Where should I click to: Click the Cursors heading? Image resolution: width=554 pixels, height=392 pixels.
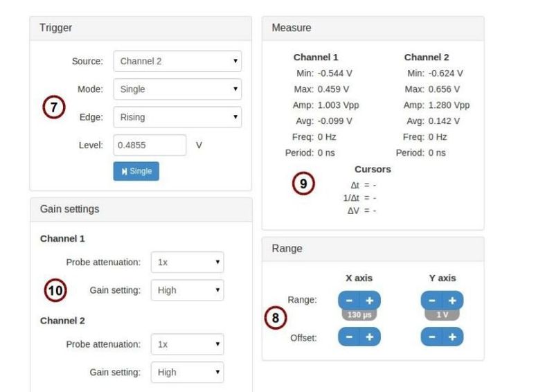pyautogui.click(x=373, y=169)
